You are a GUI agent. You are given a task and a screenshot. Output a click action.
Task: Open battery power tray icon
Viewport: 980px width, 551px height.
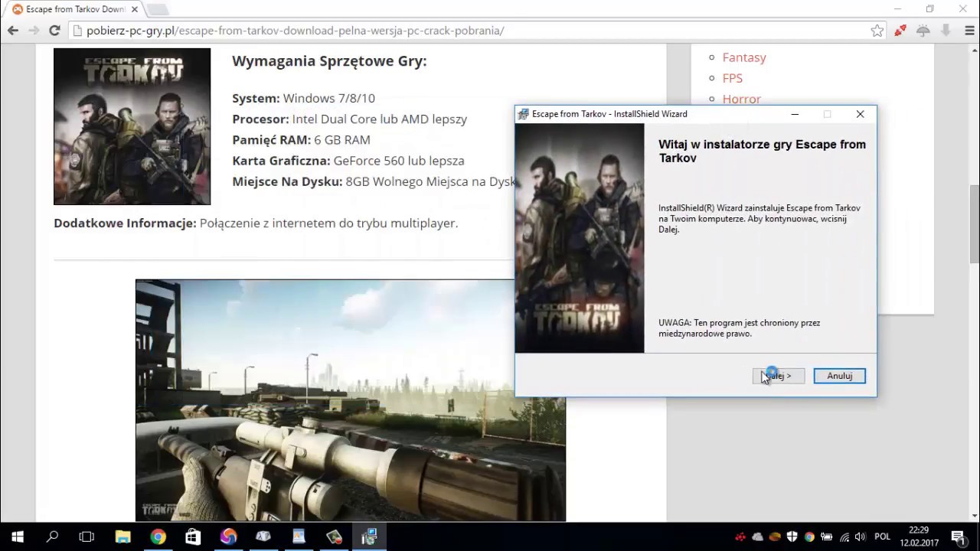[827, 536]
